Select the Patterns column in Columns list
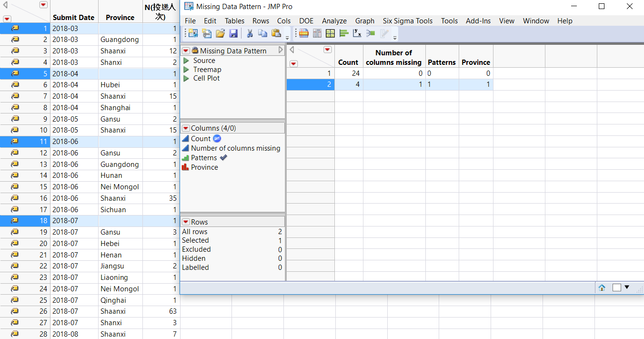This screenshot has width=644, height=339. [204, 158]
